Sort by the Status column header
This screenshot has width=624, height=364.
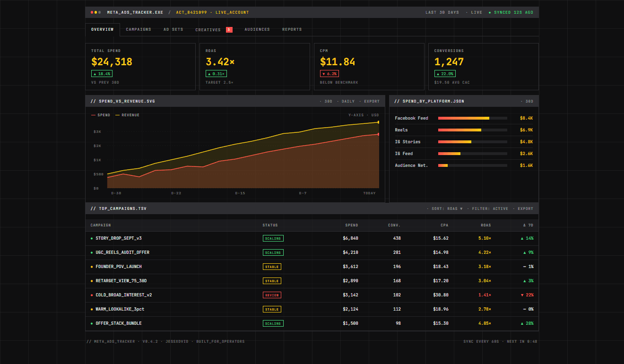pos(270,225)
